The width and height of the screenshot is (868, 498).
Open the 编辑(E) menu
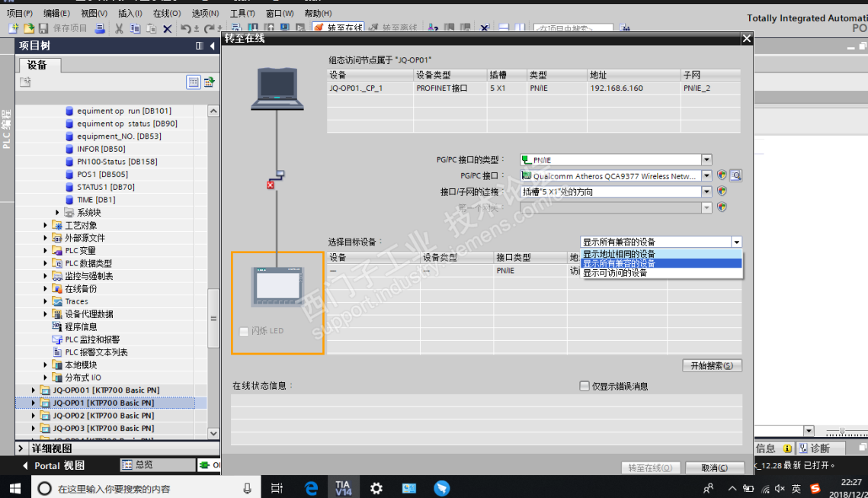(x=56, y=13)
